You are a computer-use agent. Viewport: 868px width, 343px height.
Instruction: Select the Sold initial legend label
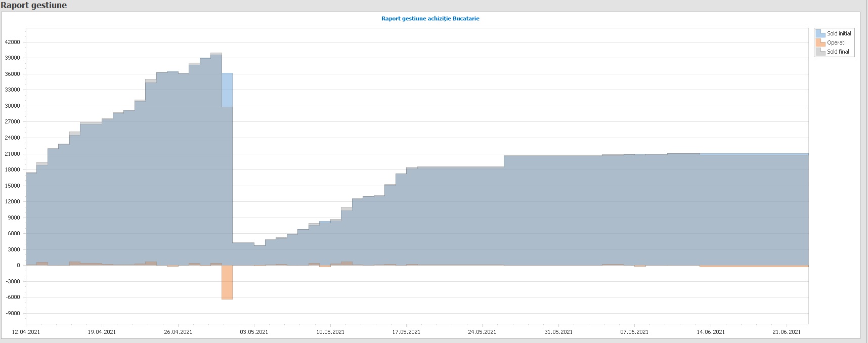tap(839, 33)
